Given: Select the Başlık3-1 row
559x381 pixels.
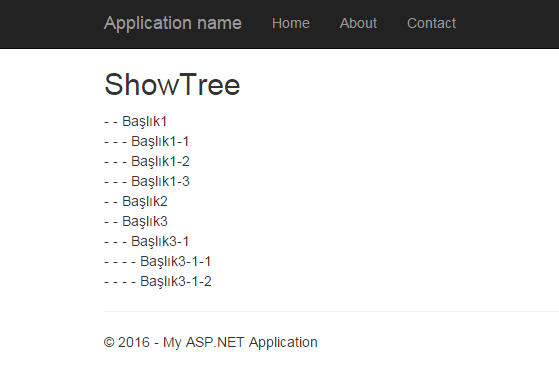Looking at the screenshot, I should click(147, 241).
